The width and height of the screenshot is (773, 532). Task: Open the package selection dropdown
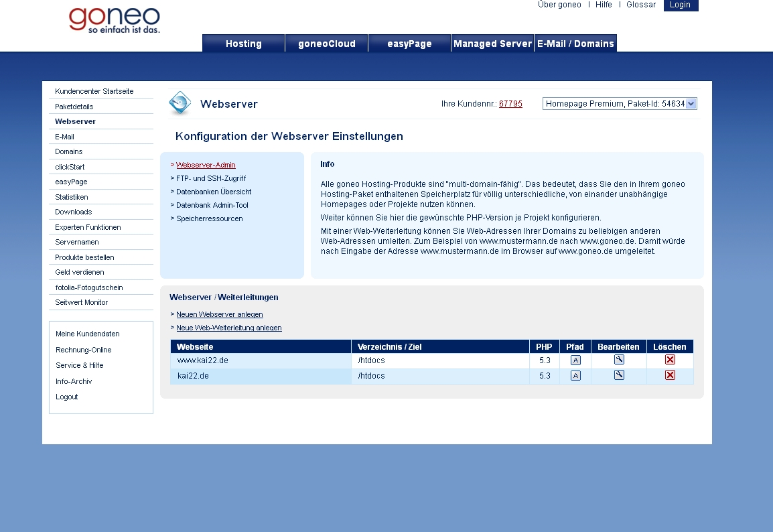tap(620, 104)
